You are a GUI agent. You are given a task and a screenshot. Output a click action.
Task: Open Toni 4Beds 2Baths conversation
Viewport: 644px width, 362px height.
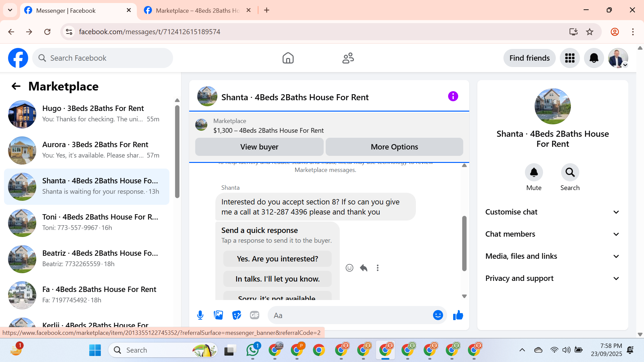coord(87,223)
